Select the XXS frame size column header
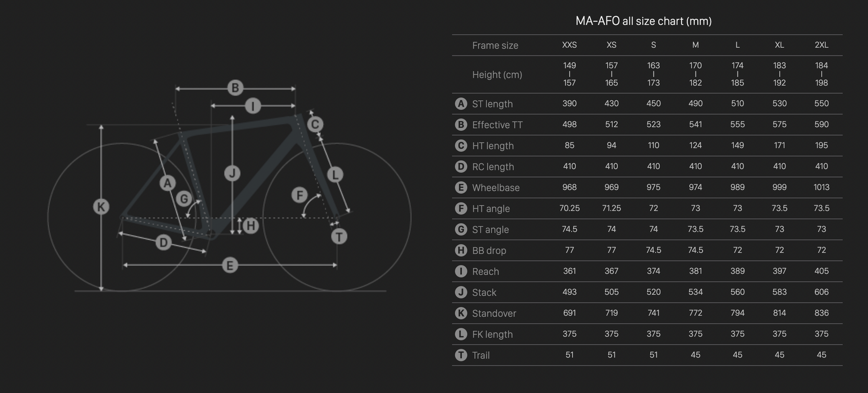The width and height of the screenshot is (868, 393). click(570, 45)
